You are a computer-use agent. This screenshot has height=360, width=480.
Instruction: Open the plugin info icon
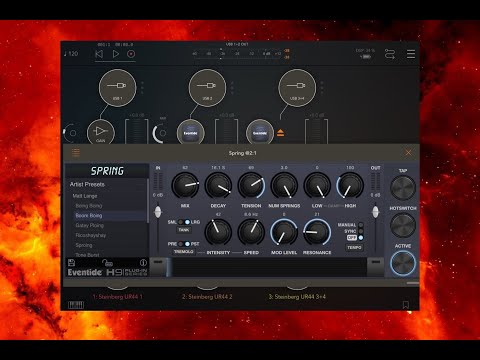click(x=143, y=262)
